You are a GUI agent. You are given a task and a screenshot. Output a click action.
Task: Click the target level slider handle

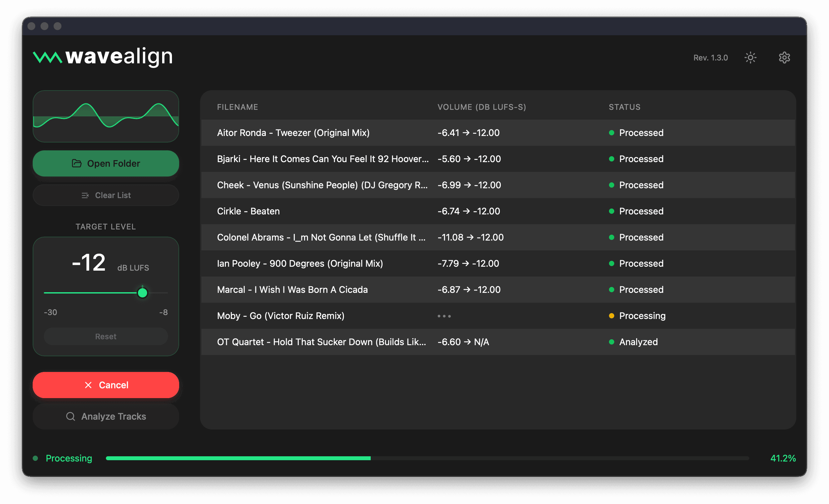142,293
